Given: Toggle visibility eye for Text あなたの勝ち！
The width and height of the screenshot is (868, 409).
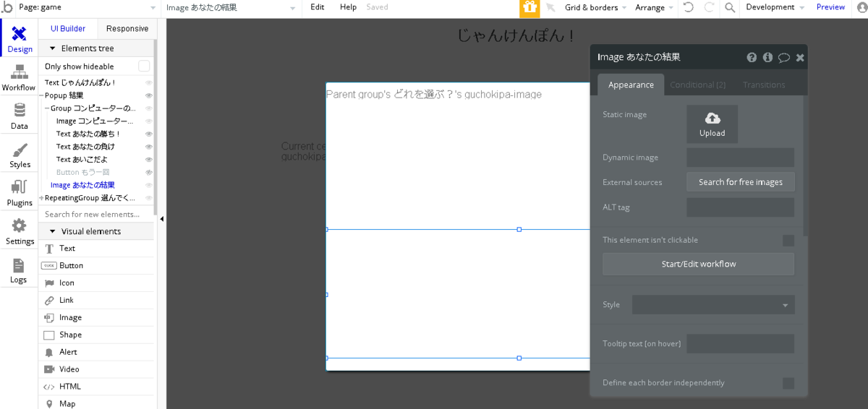Looking at the screenshot, I should (149, 134).
